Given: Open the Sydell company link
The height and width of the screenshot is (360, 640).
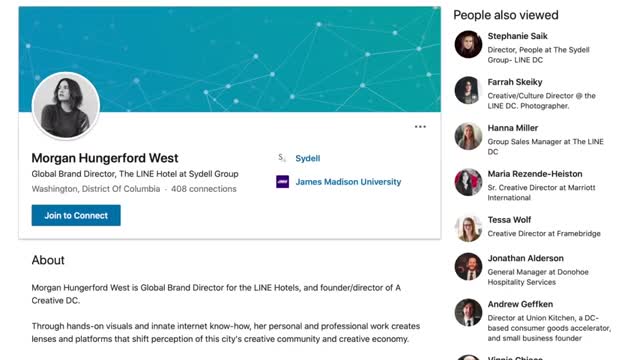Looking at the screenshot, I should point(308,158).
